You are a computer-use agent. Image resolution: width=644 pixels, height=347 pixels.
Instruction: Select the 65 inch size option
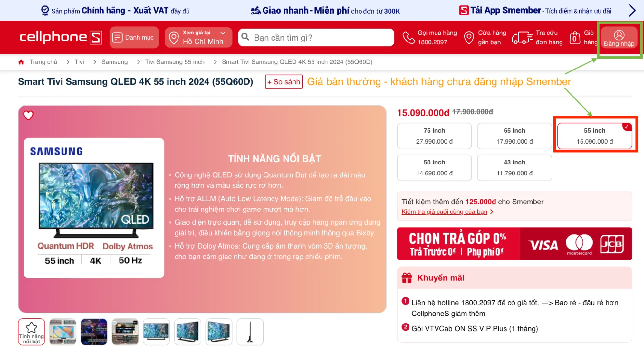pos(514,136)
